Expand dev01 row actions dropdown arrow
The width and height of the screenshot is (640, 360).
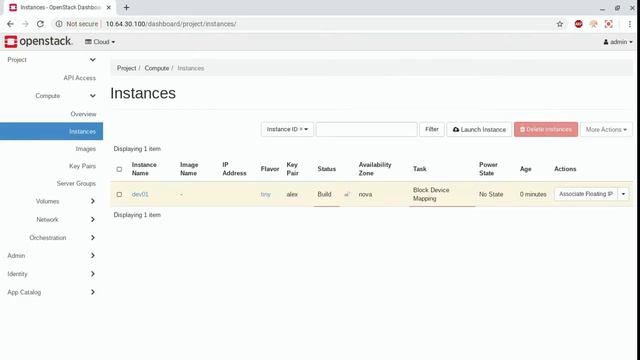[623, 194]
